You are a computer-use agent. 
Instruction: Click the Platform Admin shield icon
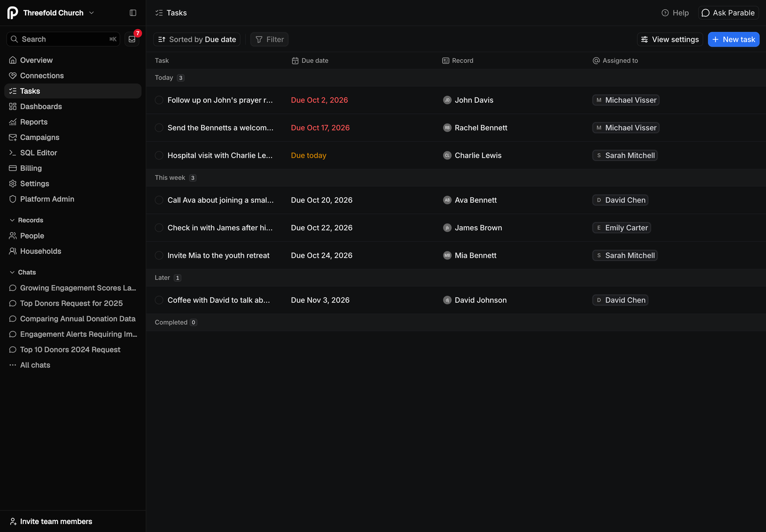pyautogui.click(x=13, y=199)
